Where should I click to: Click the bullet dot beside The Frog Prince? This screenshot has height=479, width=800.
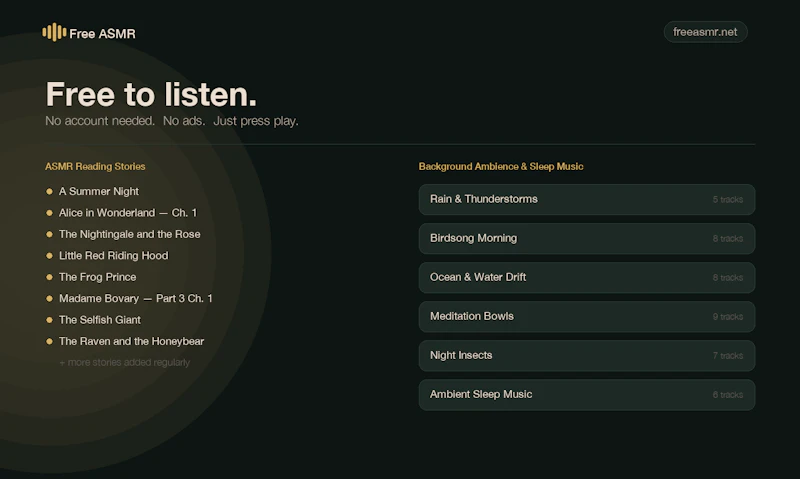tap(49, 277)
